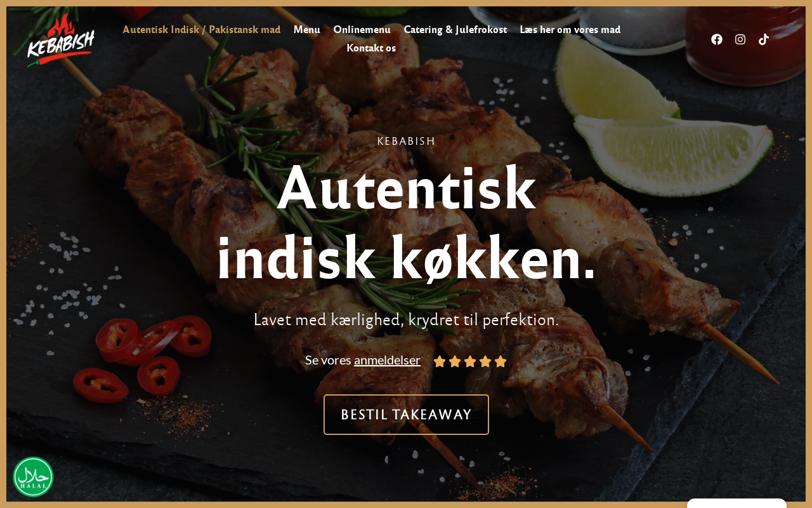
Task: Click the Autentisk indisk køkken headline
Action: click(x=406, y=223)
